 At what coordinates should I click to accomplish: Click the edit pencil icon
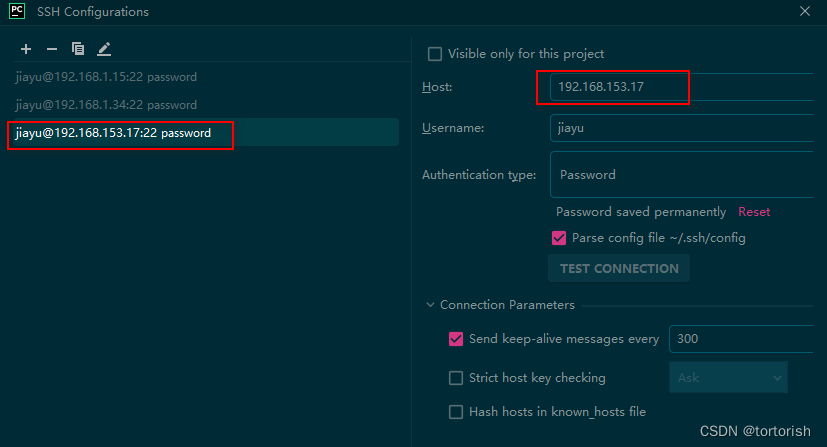(x=104, y=49)
